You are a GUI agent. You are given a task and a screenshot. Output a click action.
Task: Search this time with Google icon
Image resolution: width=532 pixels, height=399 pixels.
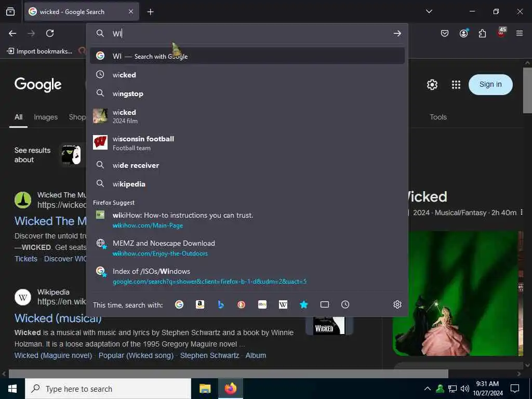pyautogui.click(x=179, y=304)
